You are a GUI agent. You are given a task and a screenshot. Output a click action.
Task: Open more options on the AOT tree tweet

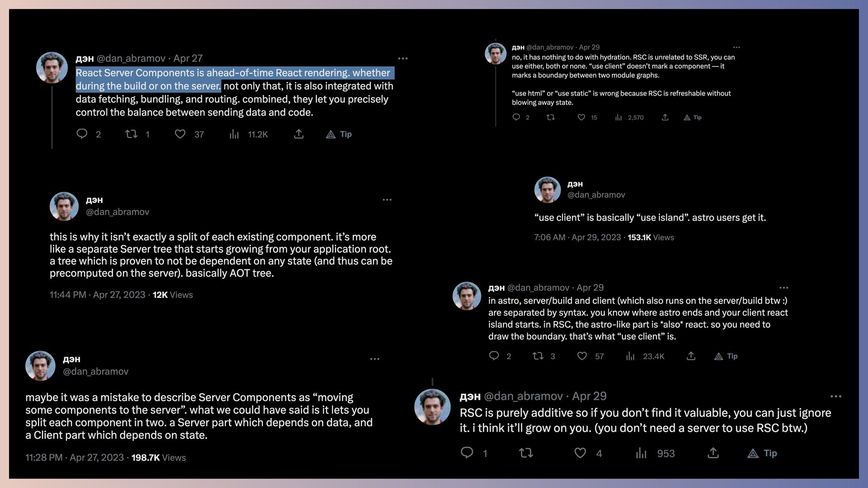pyautogui.click(x=387, y=200)
